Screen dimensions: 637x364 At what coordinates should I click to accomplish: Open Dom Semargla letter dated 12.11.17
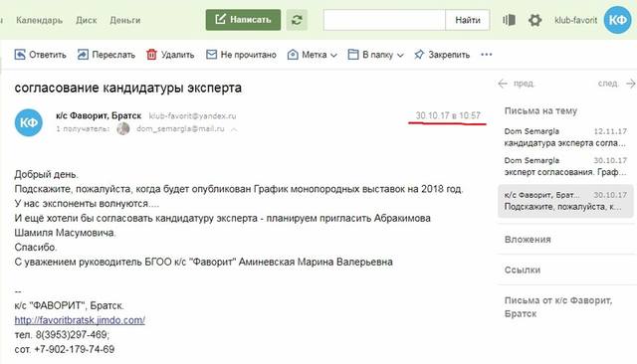[565, 137]
